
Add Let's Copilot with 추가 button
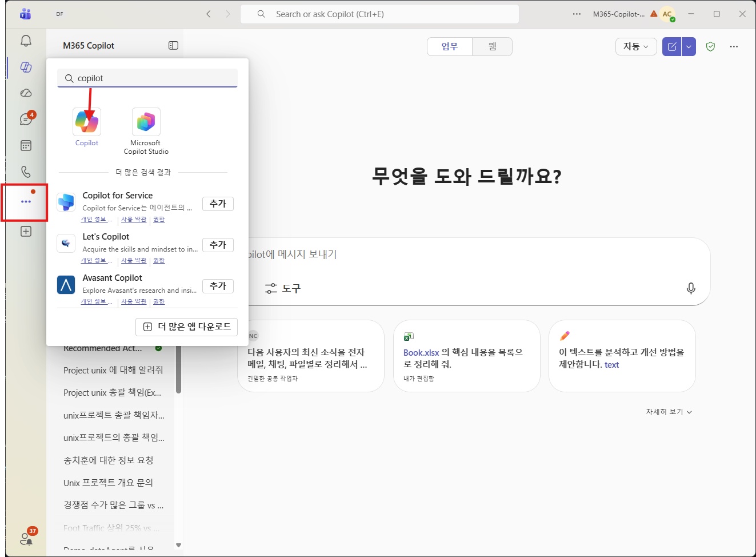tap(218, 245)
